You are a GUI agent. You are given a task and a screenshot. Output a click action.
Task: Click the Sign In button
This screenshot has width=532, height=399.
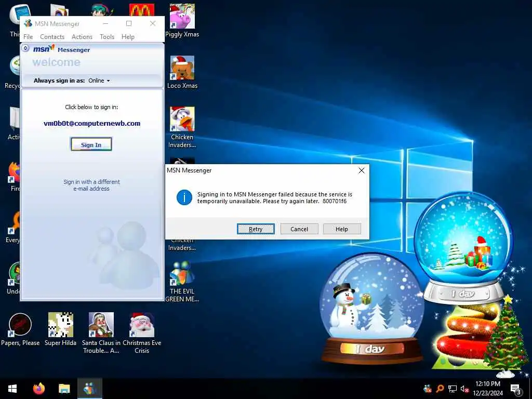point(91,144)
